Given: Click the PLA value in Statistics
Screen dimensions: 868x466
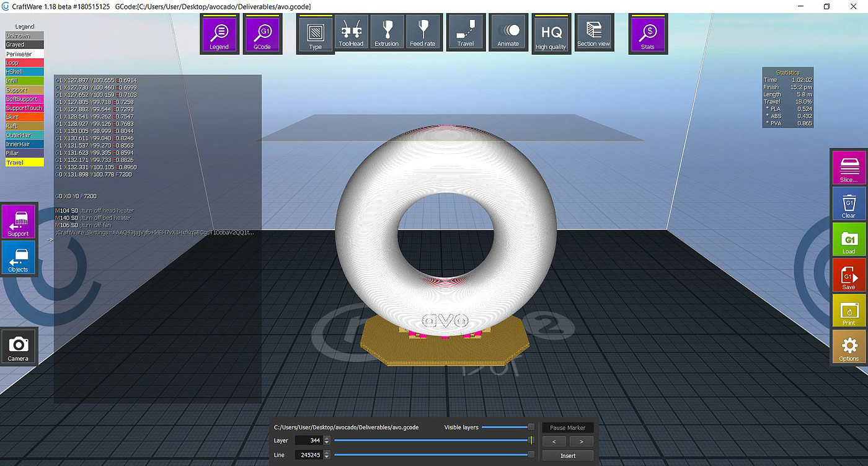Looking at the screenshot, I should (805, 109).
